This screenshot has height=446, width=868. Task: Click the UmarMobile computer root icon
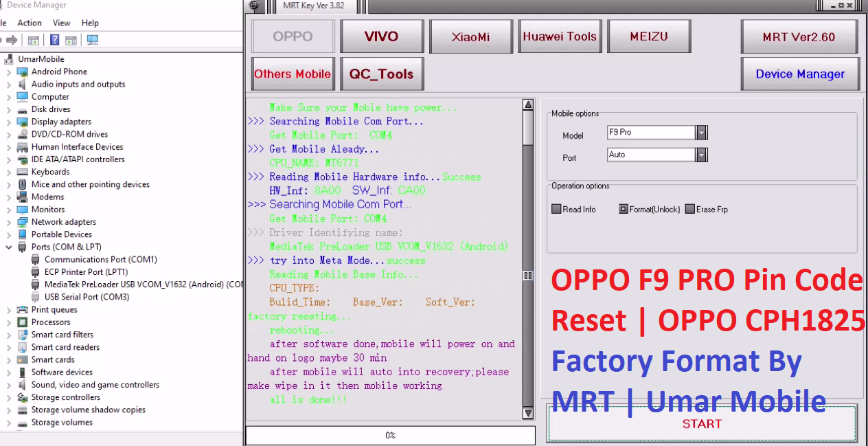tap(9, 59)
